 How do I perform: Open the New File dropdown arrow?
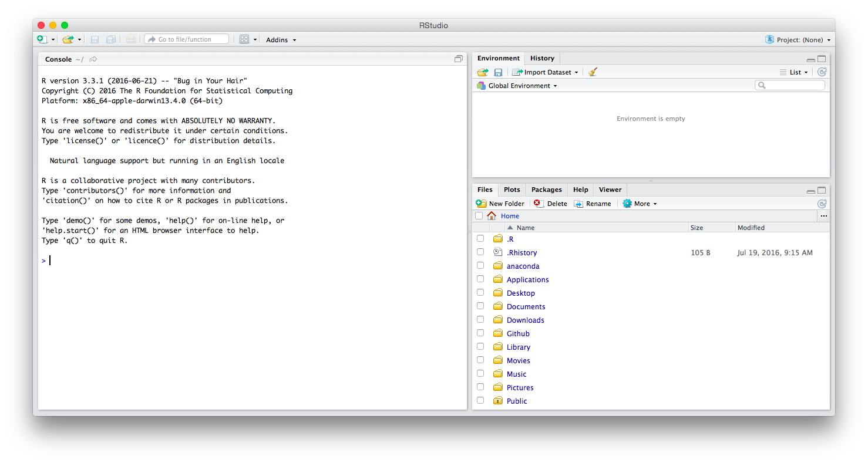53,40
